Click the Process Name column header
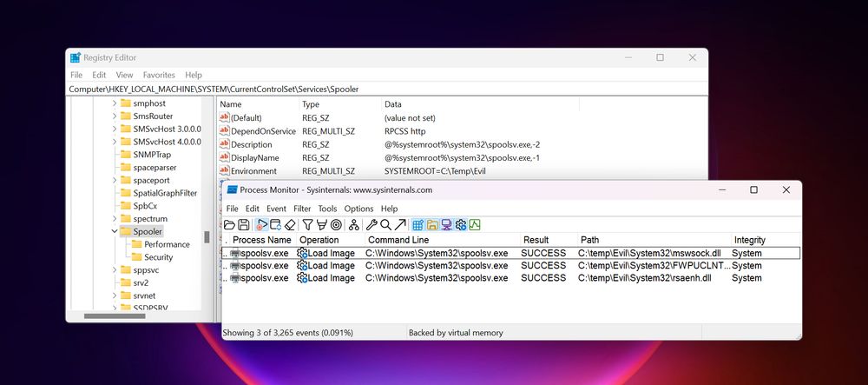This screenshot has height=385, width=868. click(x=262, y=240)
